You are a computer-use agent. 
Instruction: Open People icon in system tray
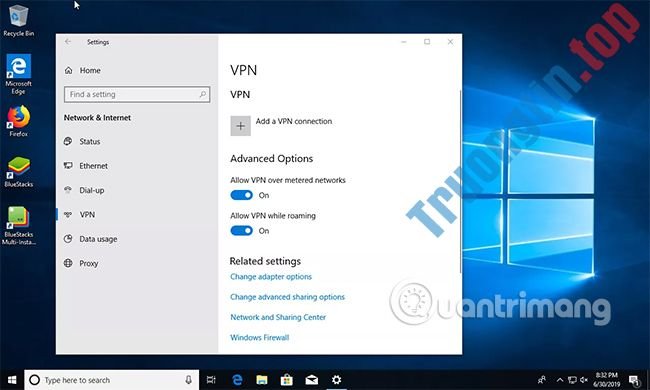[541, 380]
